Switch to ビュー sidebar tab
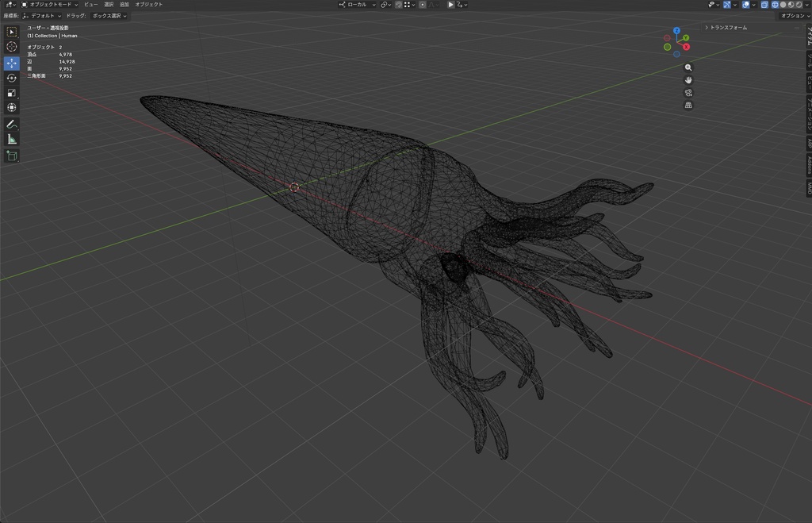Screen dimensions: 812x523 [x=808, y=83]
